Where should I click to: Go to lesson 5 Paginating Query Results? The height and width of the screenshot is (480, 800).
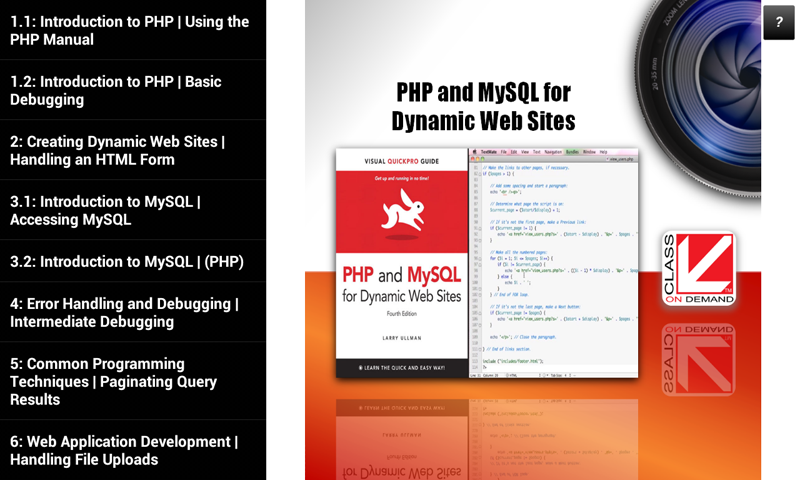pyautogui.click(x=133, y=381)
